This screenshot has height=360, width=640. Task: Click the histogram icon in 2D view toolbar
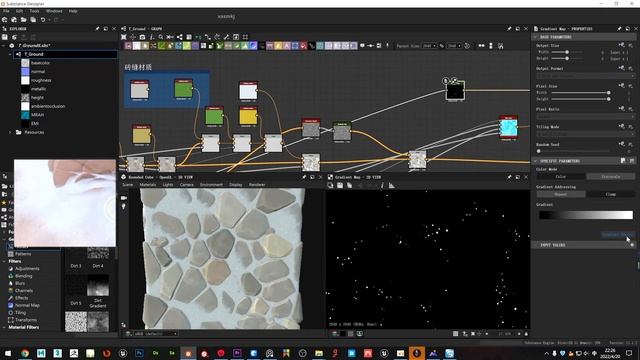point(391,185)
